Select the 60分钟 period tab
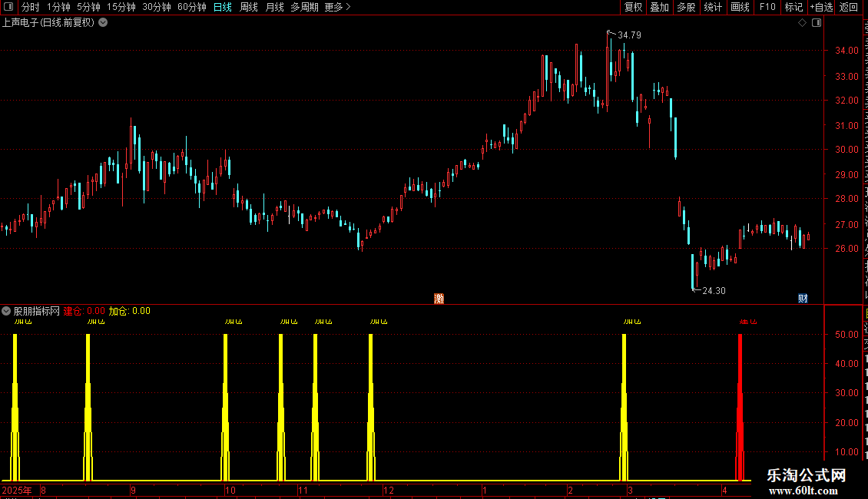 click(x=192, y=7)
